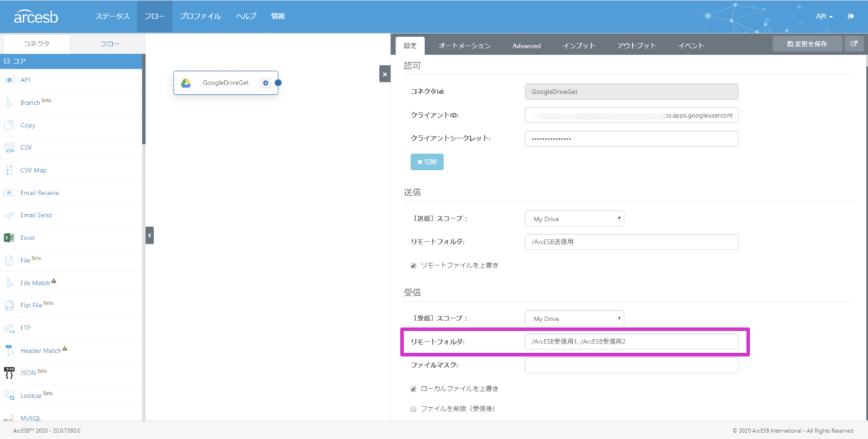Select the 設定 tab
The height and width of the screenshot is (439, 868).
pyautogui.click(x=410, y=46)
